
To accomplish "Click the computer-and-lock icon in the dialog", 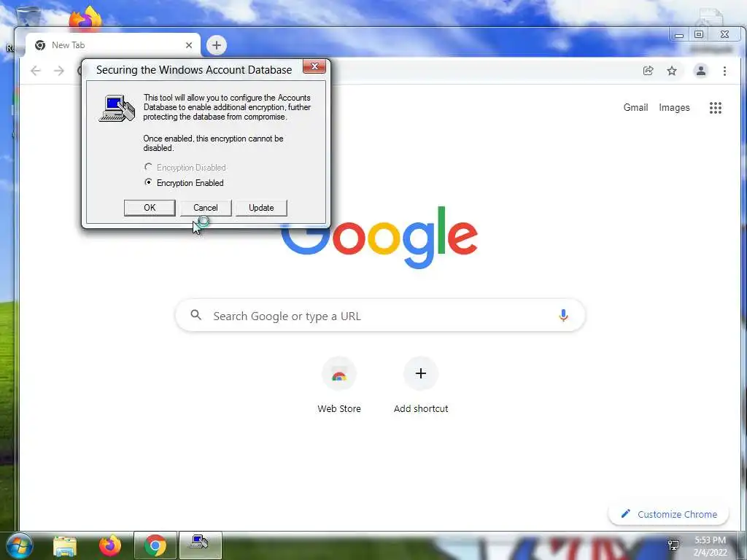I will 117,109.
